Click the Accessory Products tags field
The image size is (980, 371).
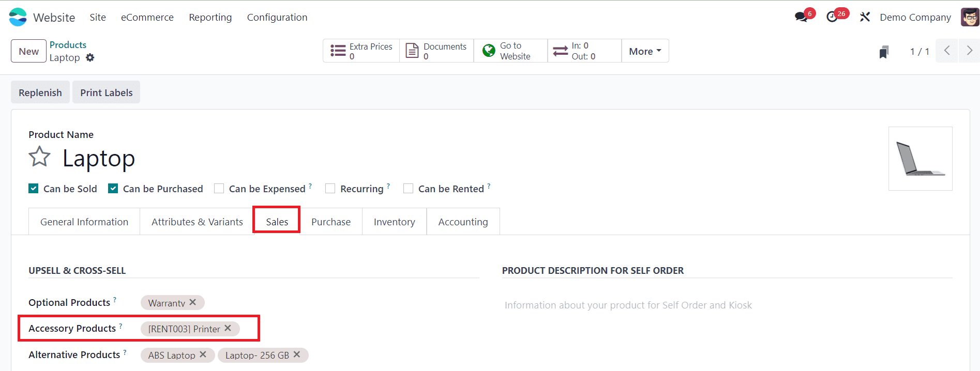tap(309, 329)
